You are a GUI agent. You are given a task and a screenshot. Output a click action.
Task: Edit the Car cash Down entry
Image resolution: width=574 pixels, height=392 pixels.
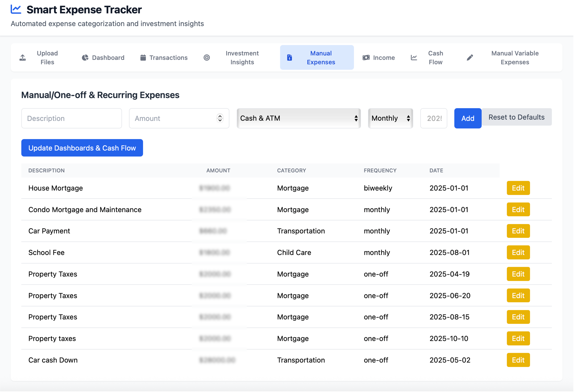pos(518,360)
